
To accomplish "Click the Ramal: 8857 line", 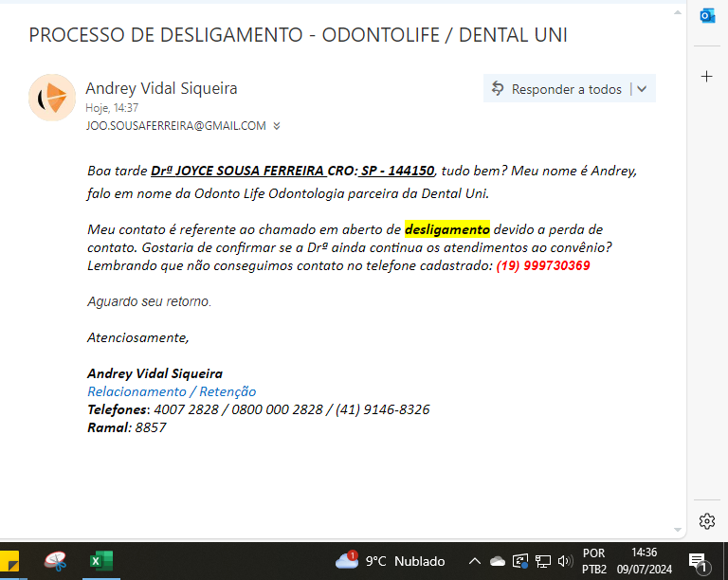I will 126,427.
